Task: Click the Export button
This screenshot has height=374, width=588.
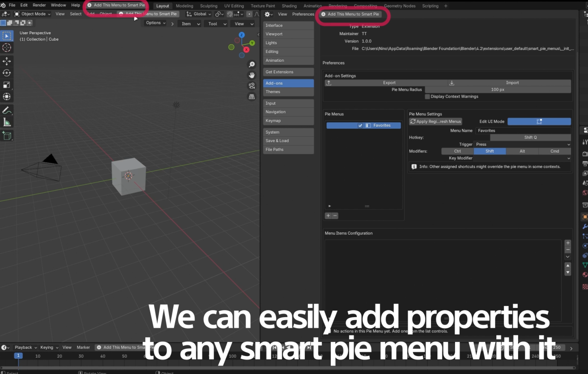Action: [x=386, y=83]
